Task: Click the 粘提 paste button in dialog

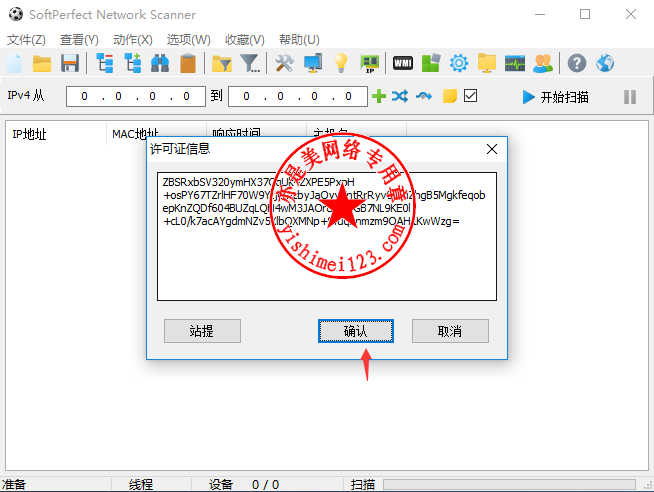Action: pos(202,331)
